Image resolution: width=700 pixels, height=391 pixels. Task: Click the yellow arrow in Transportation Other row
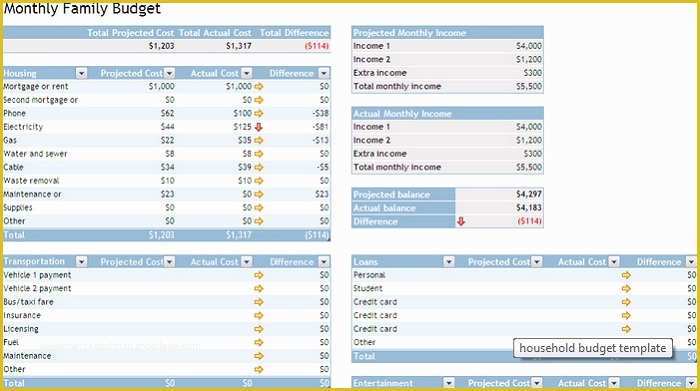[x=259, y=369]
